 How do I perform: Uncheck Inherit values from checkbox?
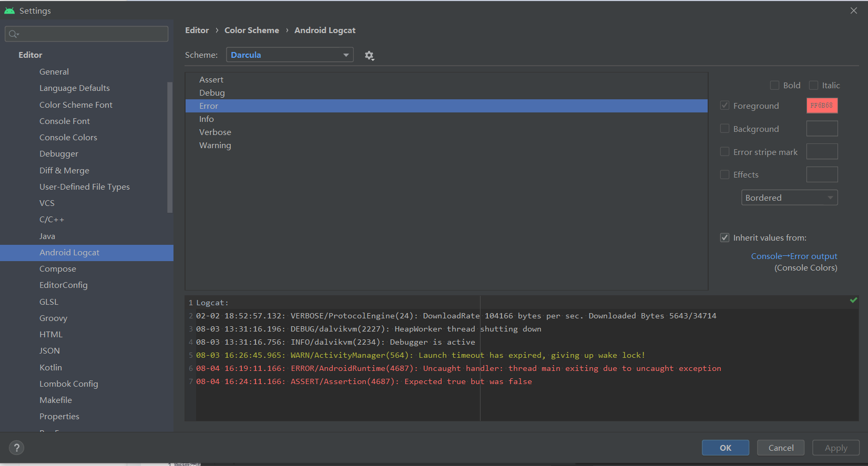[x=724, y=237]
